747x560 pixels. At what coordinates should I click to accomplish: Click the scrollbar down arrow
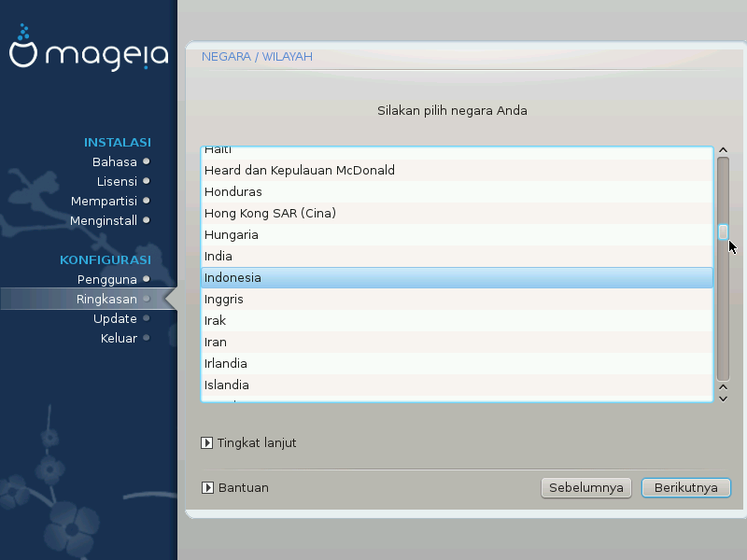pos(723,398)
